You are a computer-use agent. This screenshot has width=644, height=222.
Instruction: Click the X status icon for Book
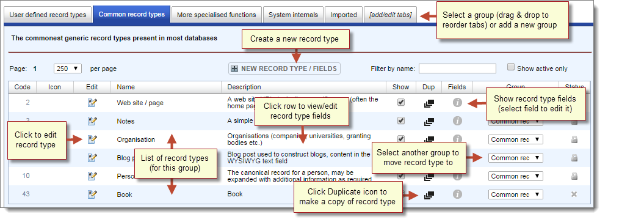click(x=574, y=194)
